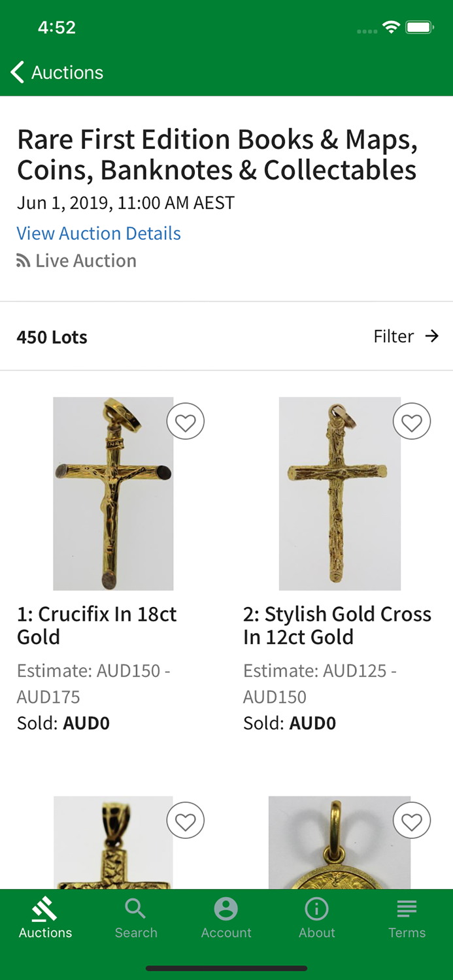
Task: Tap the Wi-Fi status icon
Action: (x=392, y=27)
